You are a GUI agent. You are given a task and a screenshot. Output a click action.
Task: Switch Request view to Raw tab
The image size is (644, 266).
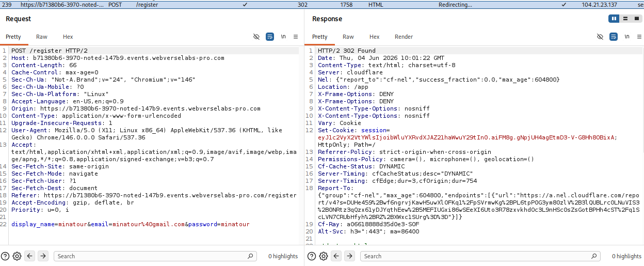coord(42,37)
